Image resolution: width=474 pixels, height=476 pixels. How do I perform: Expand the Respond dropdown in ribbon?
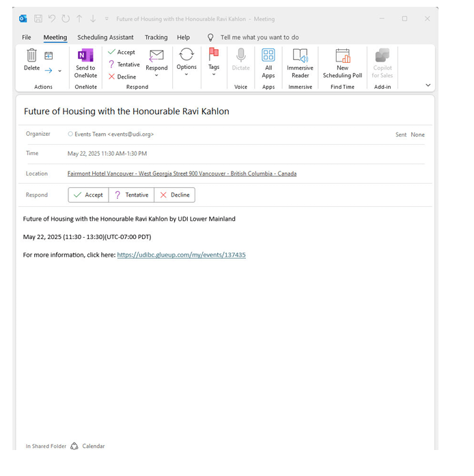(156, 61)
